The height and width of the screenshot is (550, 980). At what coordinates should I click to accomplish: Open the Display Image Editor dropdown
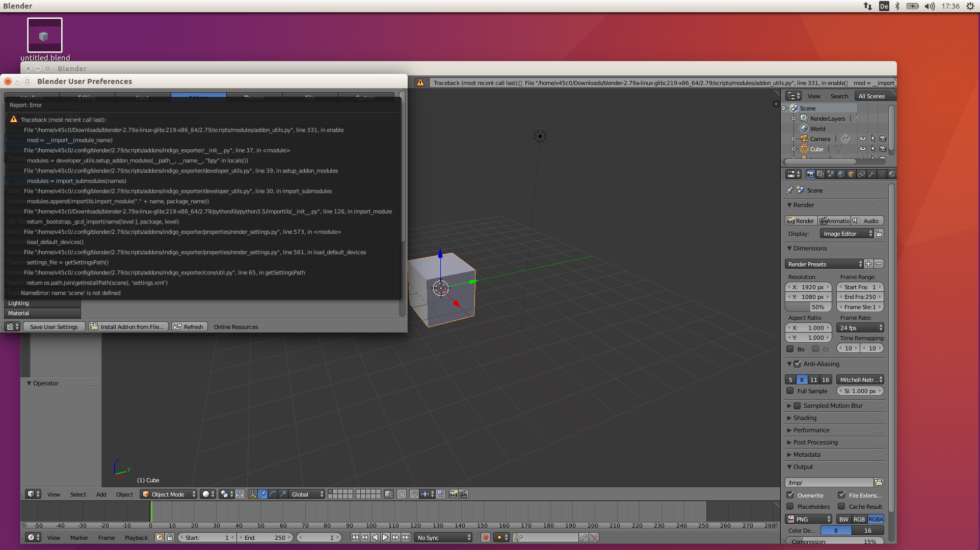pos(847,233)
